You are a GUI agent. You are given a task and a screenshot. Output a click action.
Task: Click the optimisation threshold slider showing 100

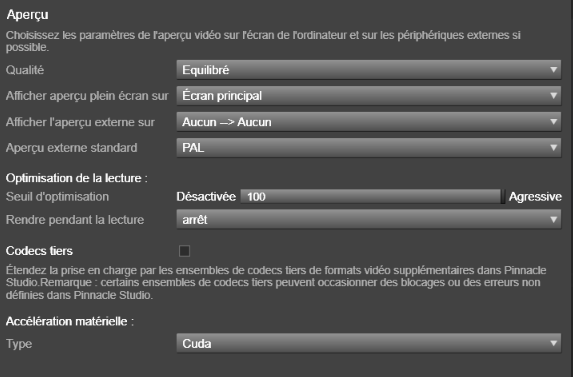coord(371,197)
